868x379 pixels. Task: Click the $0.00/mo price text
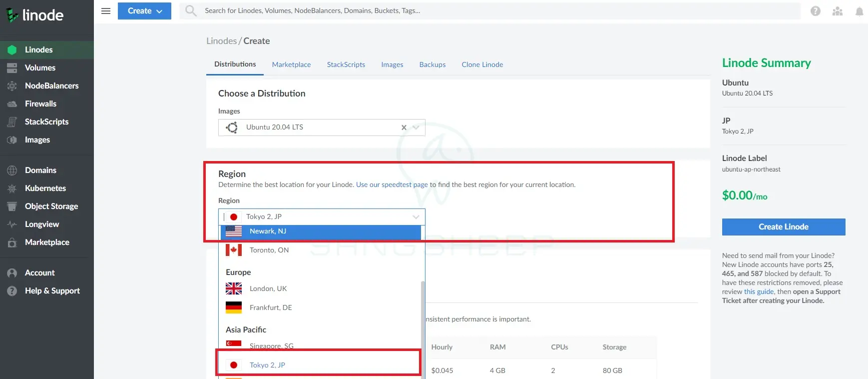point(745,195)
